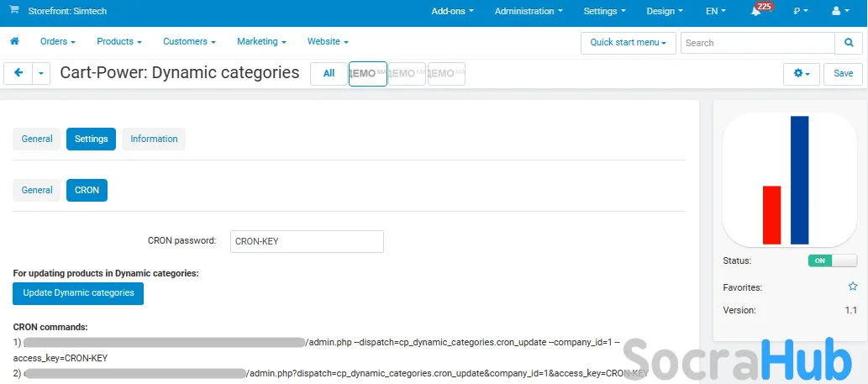Open the Design menu
The image size is (868, 384).
pos(665,11)
